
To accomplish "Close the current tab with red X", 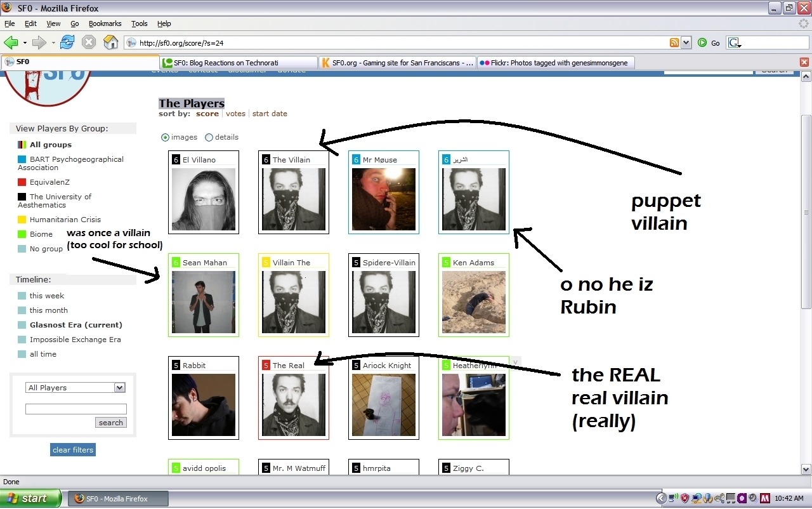I will [x=804, y=62].
